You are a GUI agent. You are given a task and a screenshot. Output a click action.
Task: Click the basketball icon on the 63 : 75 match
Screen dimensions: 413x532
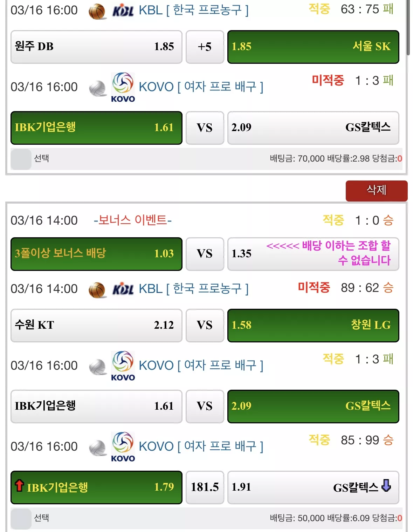point(97,12)
